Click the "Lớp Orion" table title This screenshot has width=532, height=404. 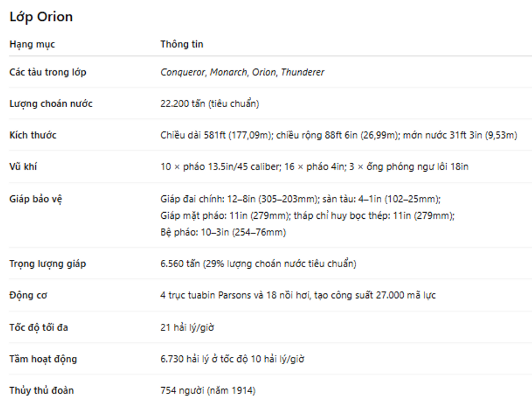pos(41,17)
